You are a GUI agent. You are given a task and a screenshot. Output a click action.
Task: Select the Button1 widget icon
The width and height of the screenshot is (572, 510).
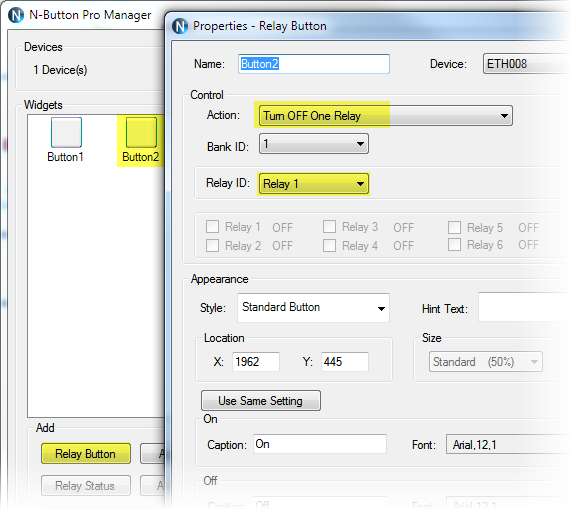(x=66, y=132)
